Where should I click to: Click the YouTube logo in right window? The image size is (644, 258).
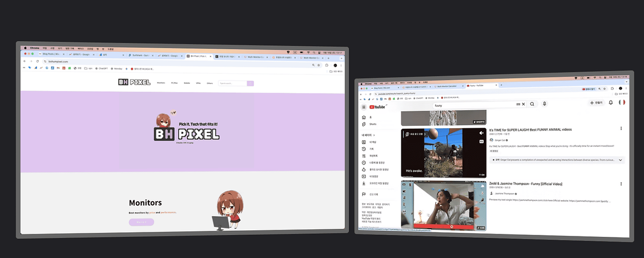pyautogui.click(x=377, y=107)
